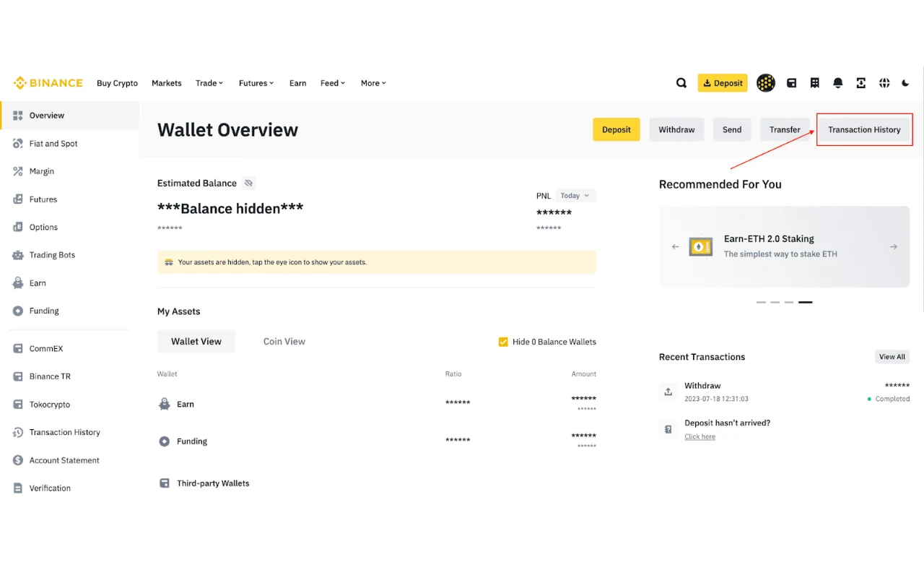Toggle dark mode moon icon
This screenshot has width=924, height=578.
pyautogui.click(x=905, y=83)
